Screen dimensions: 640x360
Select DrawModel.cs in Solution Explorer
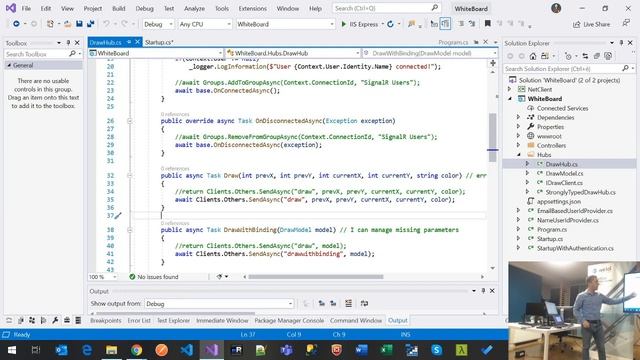point(564,173)
